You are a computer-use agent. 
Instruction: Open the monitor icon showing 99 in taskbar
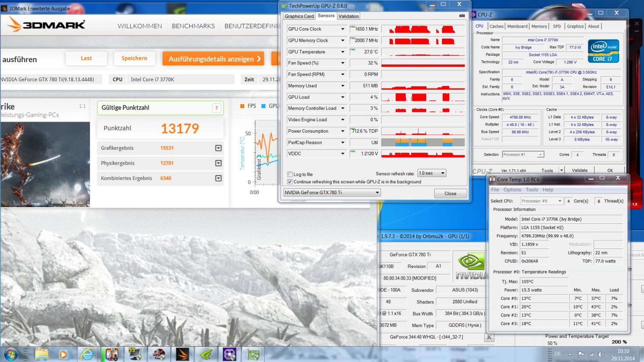click(x=135, y=354)
